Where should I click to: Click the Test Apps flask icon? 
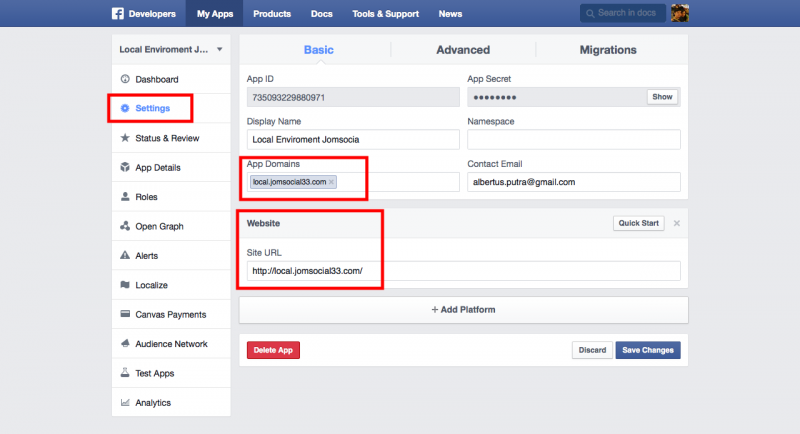tap(125, 373)
